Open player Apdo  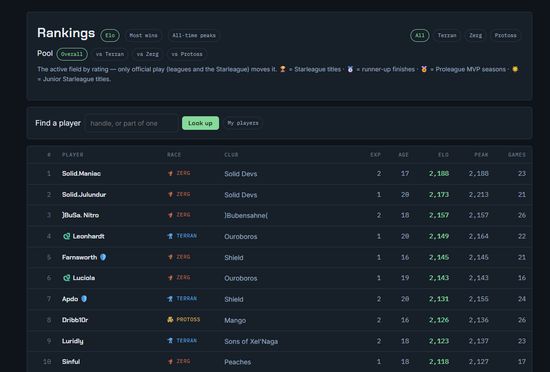pos(70,299)
